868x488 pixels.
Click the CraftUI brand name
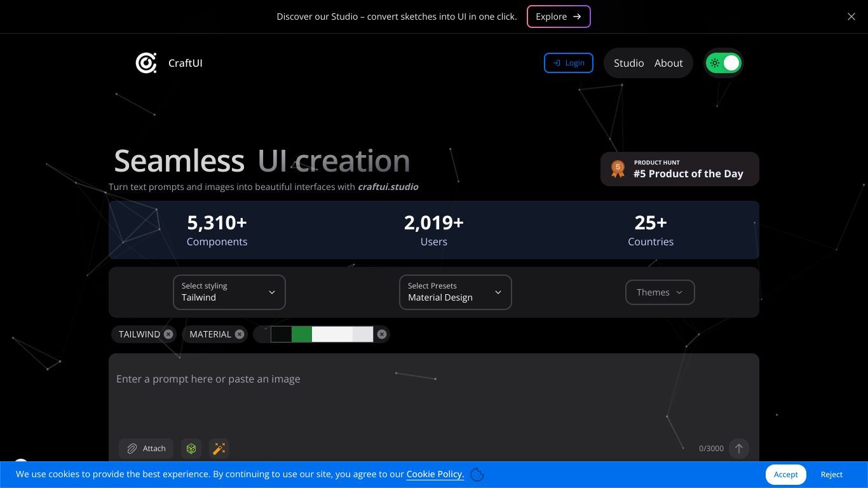[x=186, y=63]
